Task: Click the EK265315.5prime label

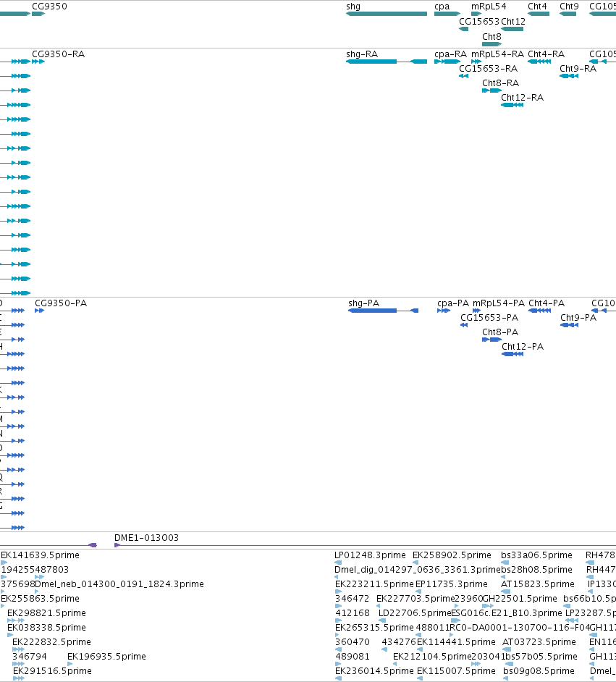Action: tap(374, 628)
